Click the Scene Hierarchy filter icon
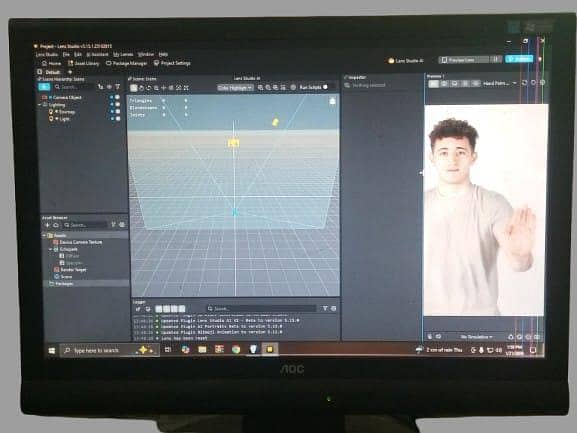The height and width of the screenshot is (433, 577). click(117, 87)
